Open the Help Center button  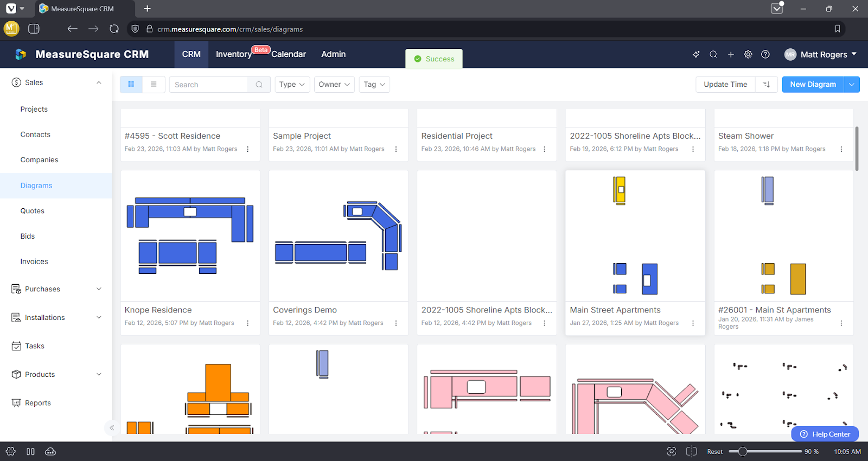pos(825,434)
